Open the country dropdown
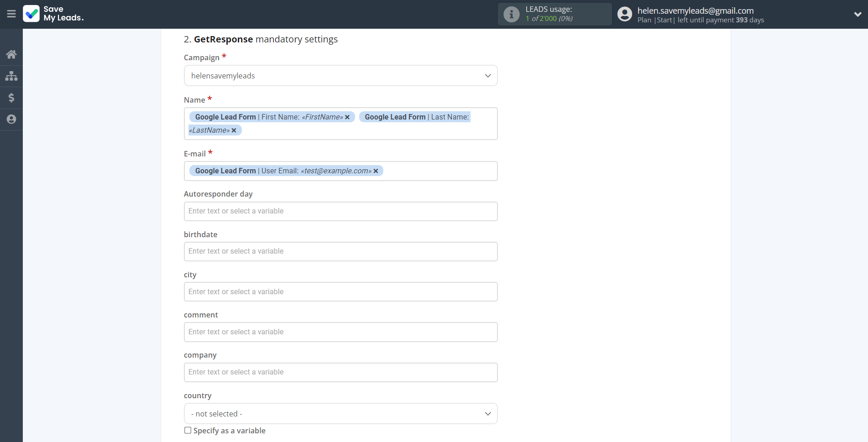The width and height of the screenshot is (868, 442). pos(340,414)
